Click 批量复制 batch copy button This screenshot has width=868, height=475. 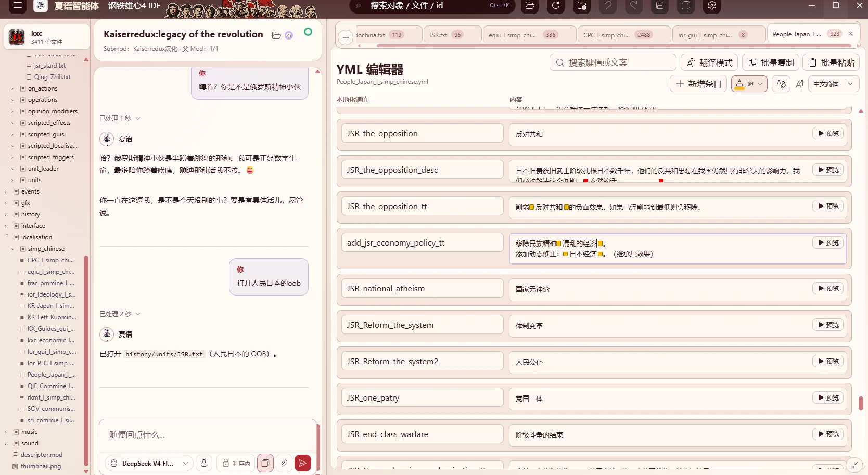click(771, 62)
